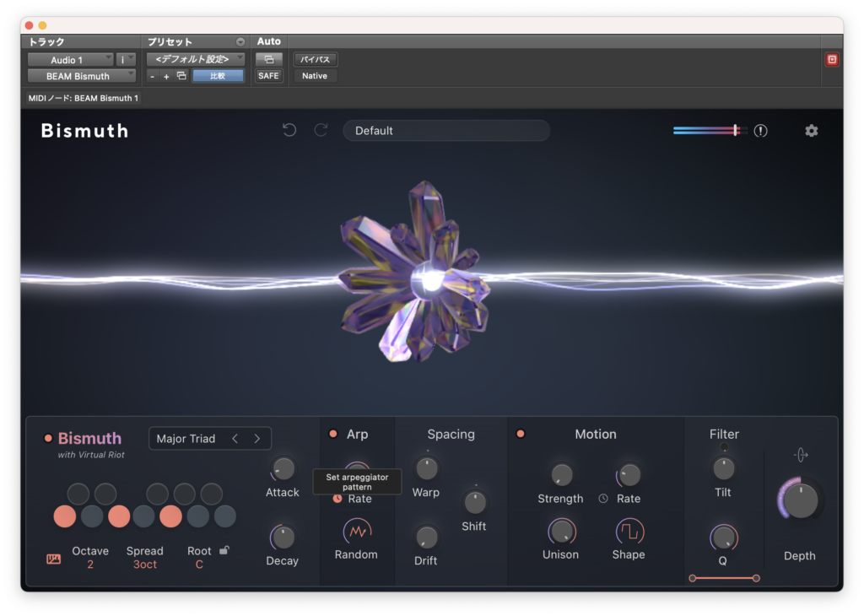864x616 pixels.
Task: Toggle the Motion section on/off dot
Action: (x=520, y=435)
